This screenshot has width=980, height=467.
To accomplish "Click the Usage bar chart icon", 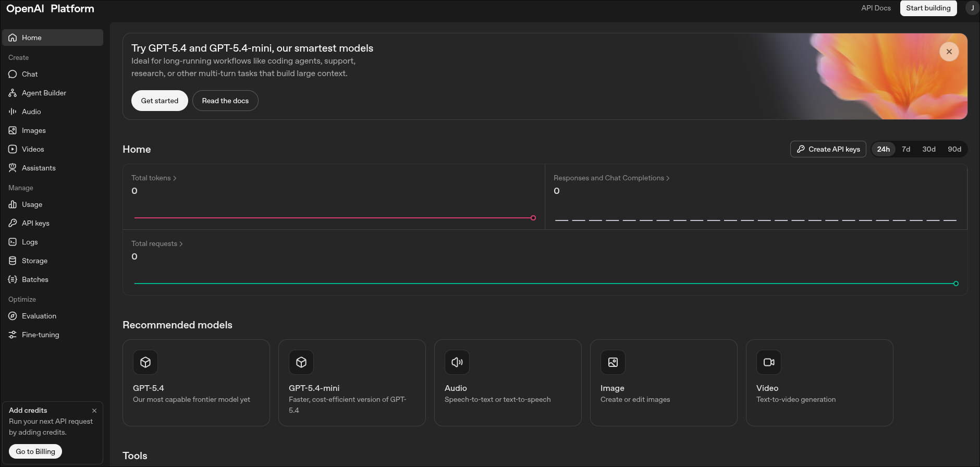I will [13, 204].
